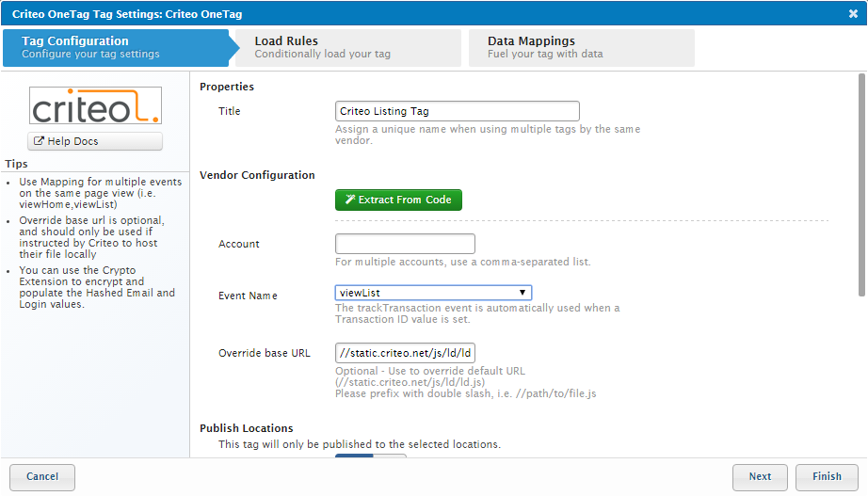Click the 'Event Name' field label
This screenshot has width=868, height=496.
coord(248,296)
